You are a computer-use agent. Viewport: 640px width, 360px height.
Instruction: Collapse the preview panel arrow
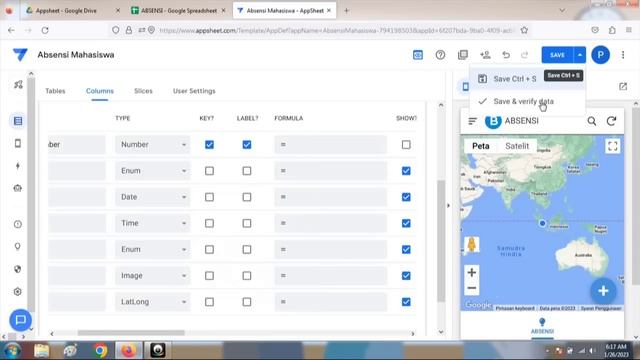(x=448, y=206)
